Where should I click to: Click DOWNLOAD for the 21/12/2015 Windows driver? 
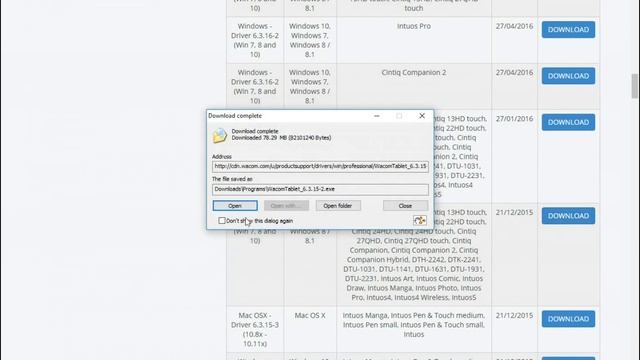[568, 216]
